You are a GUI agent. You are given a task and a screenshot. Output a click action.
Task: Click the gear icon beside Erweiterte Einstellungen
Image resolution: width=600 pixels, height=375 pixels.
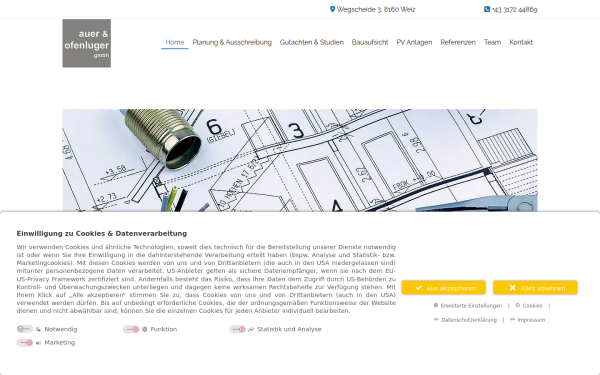click(x=436, y=305)
